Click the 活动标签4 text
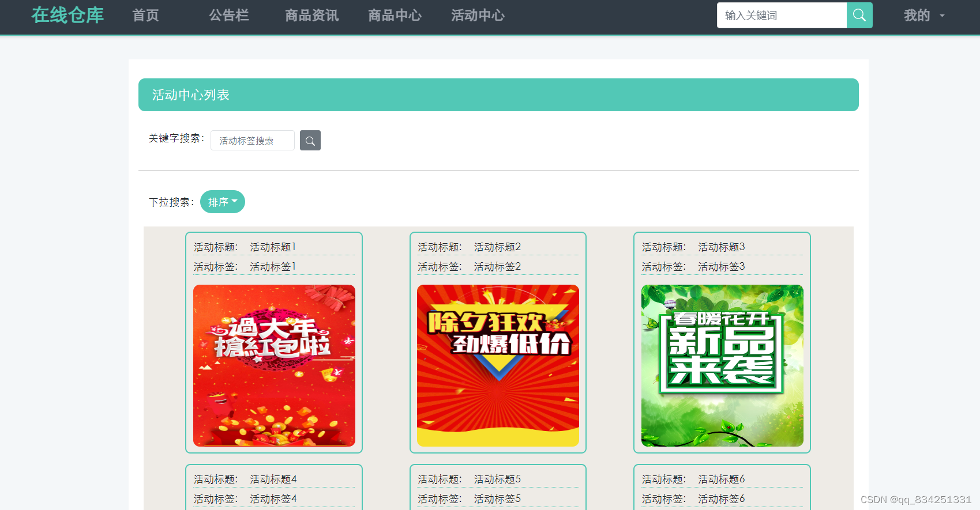Screen dimensions: 980x510 coord(273,499)
